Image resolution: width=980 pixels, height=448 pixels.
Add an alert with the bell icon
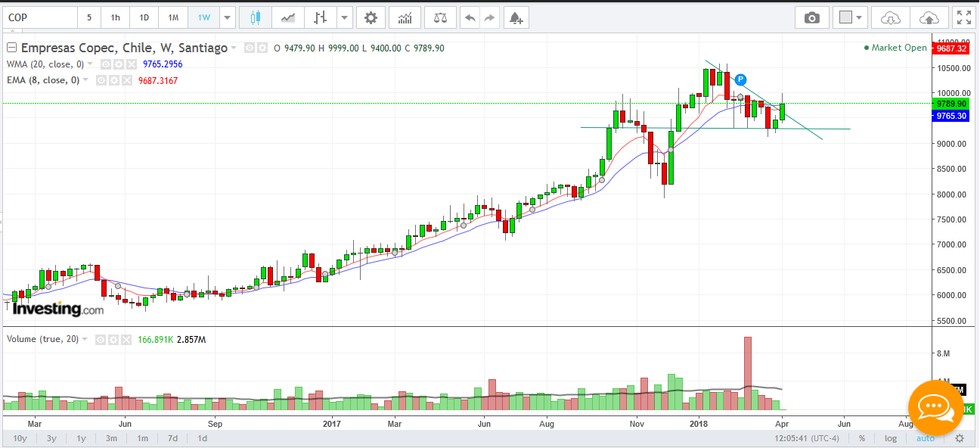(515, 17)
